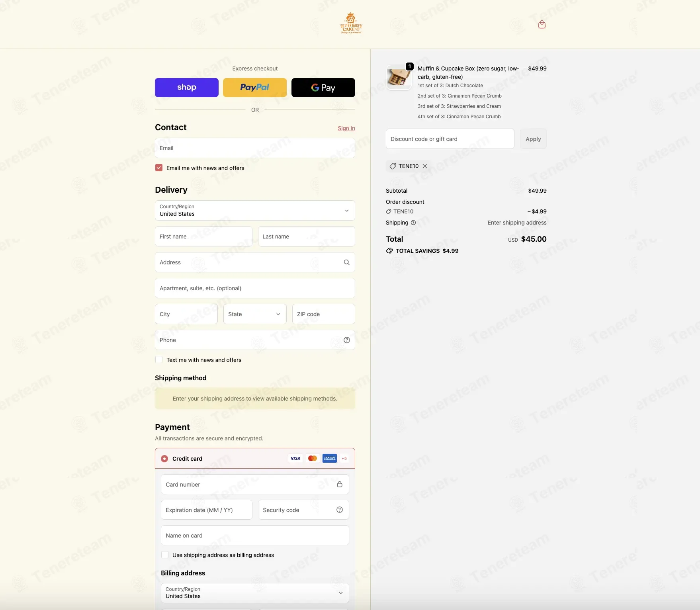Uncheck Email me with news and offers
Screen dimensions: 700x610
[159, 168]
